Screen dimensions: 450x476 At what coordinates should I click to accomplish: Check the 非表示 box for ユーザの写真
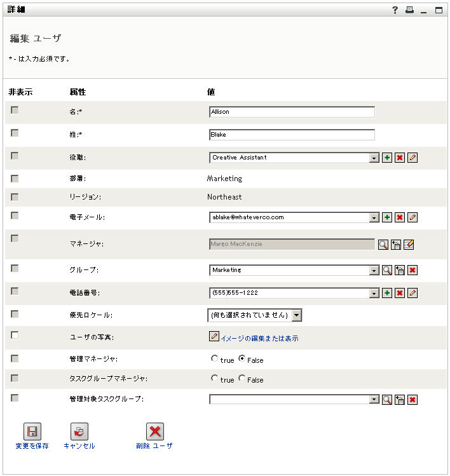15,335
